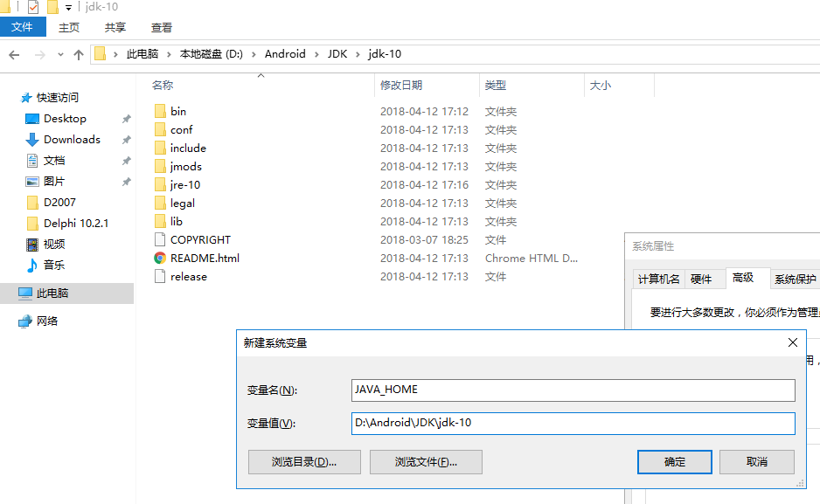The width and height of the screenshot is (820, 504).
Task: Expand the chevron before 此电脑 breadcrumb
Action: click(x=115, y=54)
